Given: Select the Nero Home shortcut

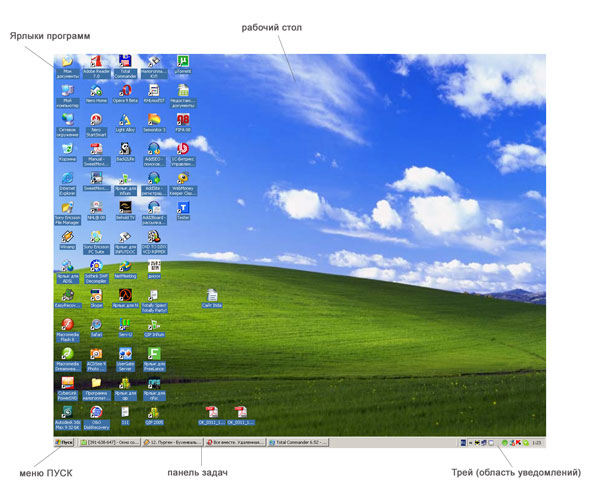Looking at the screenshot, I should (96, 94).
